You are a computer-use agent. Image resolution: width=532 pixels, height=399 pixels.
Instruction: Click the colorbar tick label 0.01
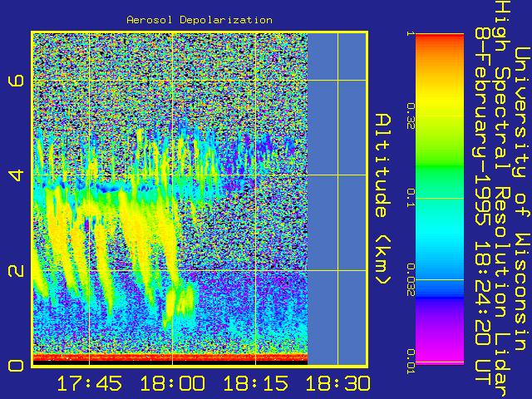[411, 362]
